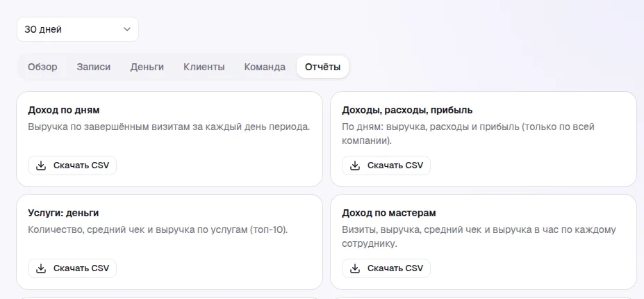Click the Доход по мастерам heading
The width and height of the screenshot is (644, 299).
pos(388,213)
